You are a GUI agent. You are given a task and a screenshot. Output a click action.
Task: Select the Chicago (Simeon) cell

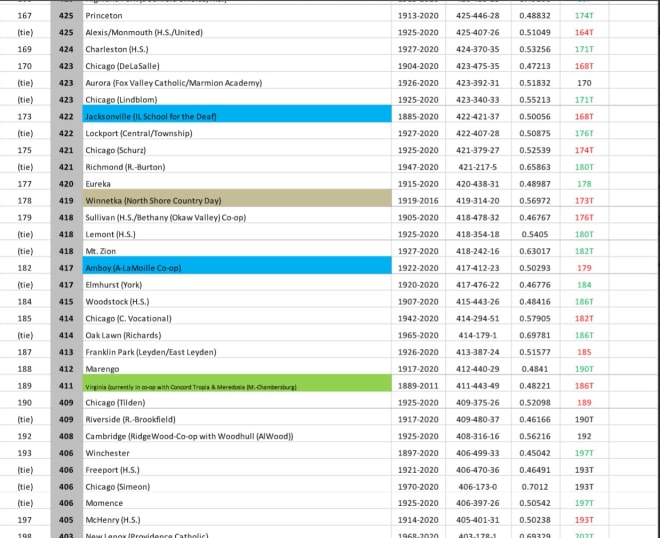tap(237, 487)
